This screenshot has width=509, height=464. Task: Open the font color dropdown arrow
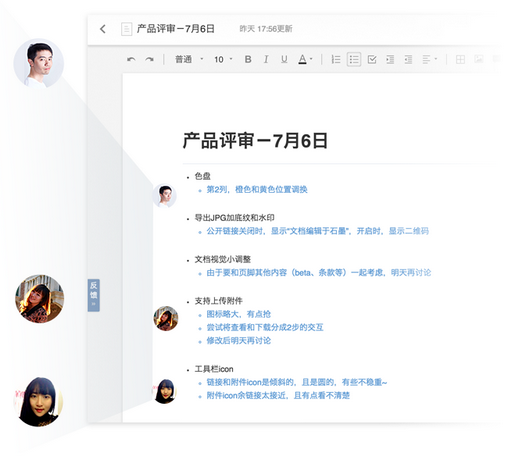coord(311,59)
